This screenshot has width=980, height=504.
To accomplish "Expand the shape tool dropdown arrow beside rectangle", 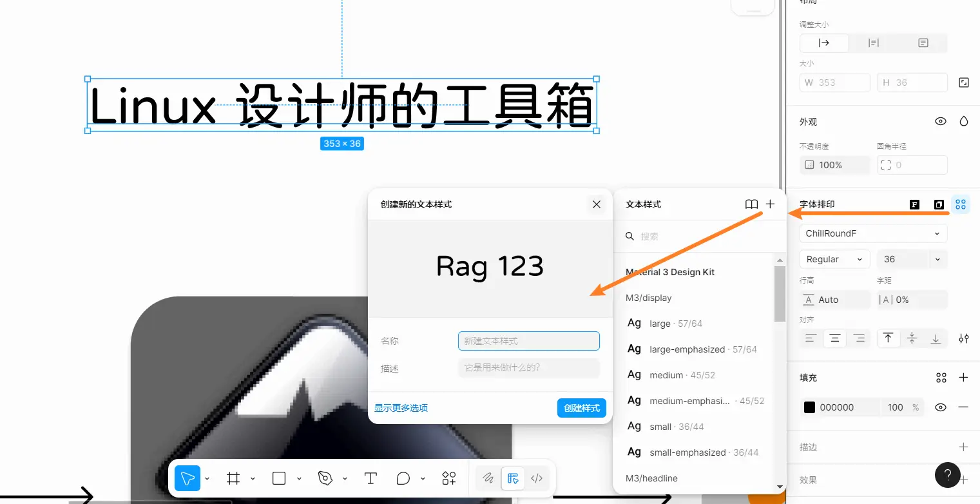I will (x=299, y=479).
